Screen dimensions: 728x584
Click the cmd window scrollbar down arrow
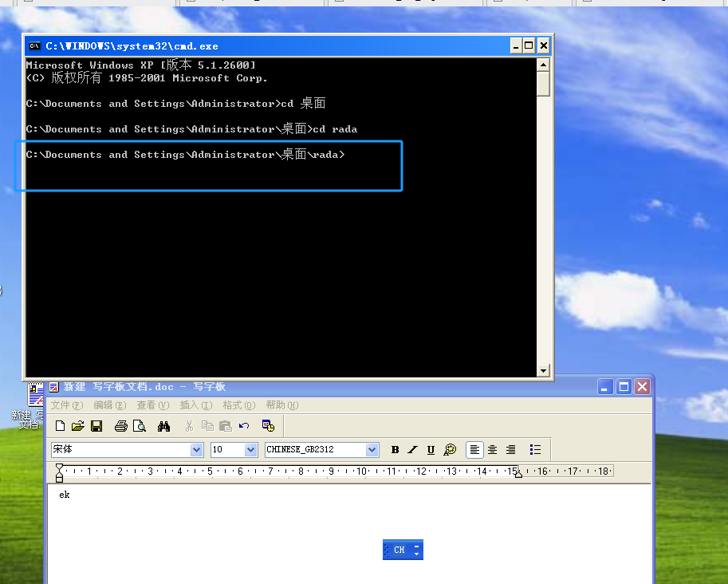[543, 370]
